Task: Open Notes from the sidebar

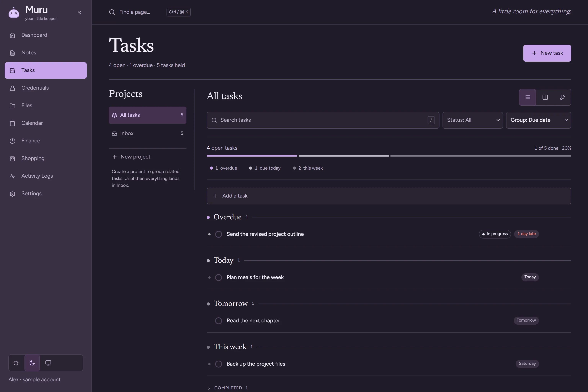Action: pyautogui.click(x=46, y=53)
